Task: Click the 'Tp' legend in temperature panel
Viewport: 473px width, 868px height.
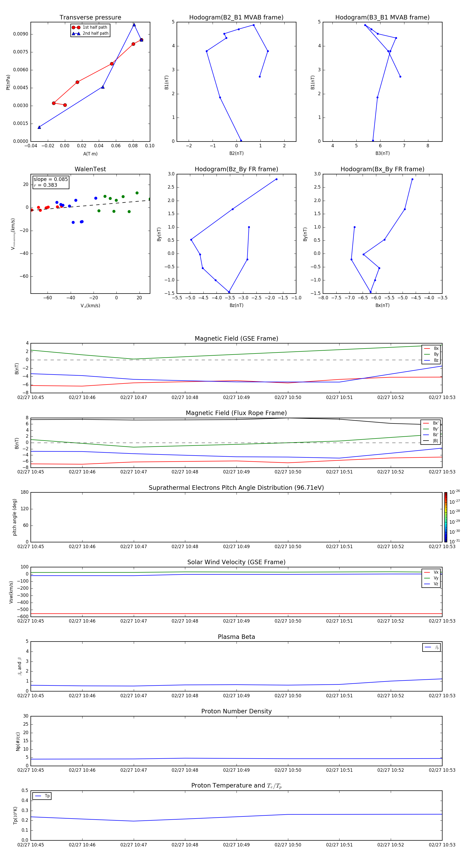Action: (42, 796)
